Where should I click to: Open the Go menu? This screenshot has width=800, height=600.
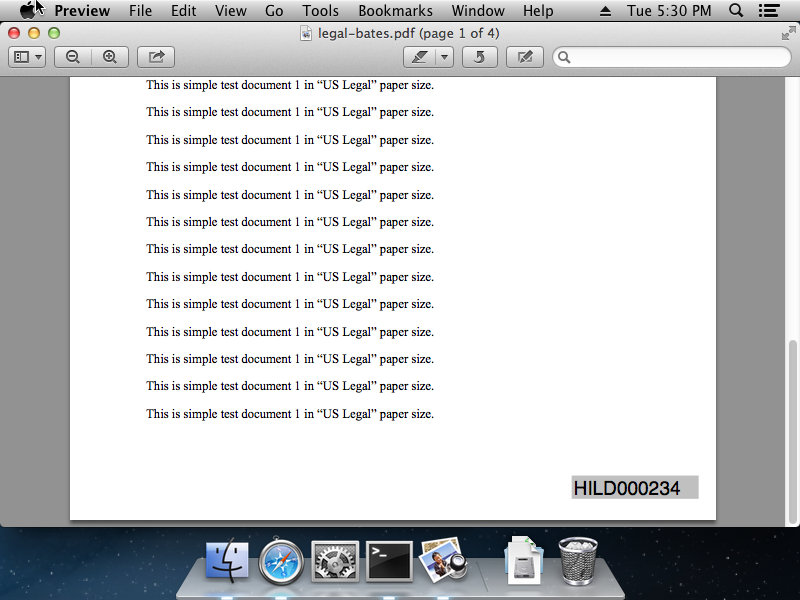coord(274,11)
